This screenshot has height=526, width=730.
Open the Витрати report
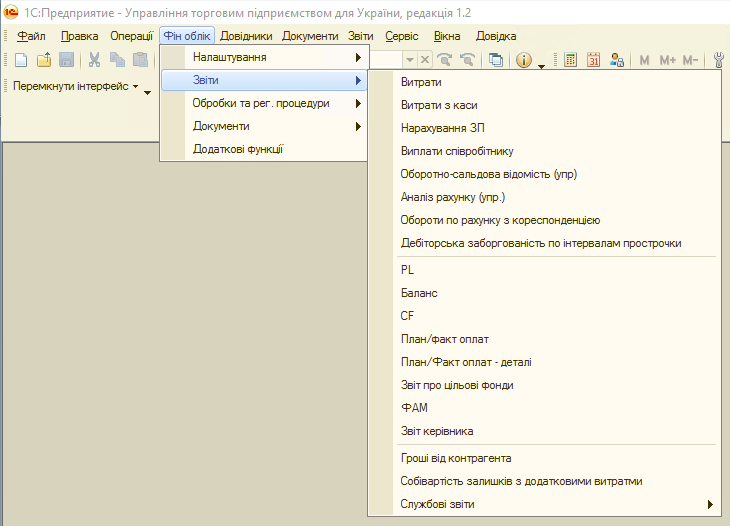(556, 82)
